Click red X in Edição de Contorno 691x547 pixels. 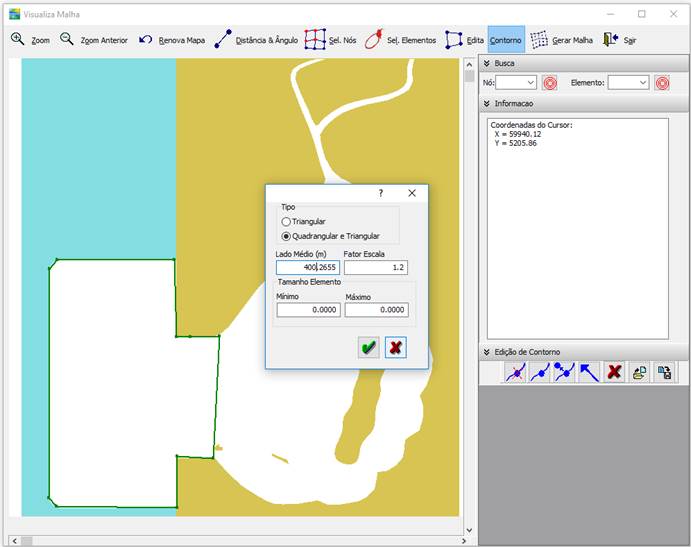pyautogui.click(x=614, y=372)
